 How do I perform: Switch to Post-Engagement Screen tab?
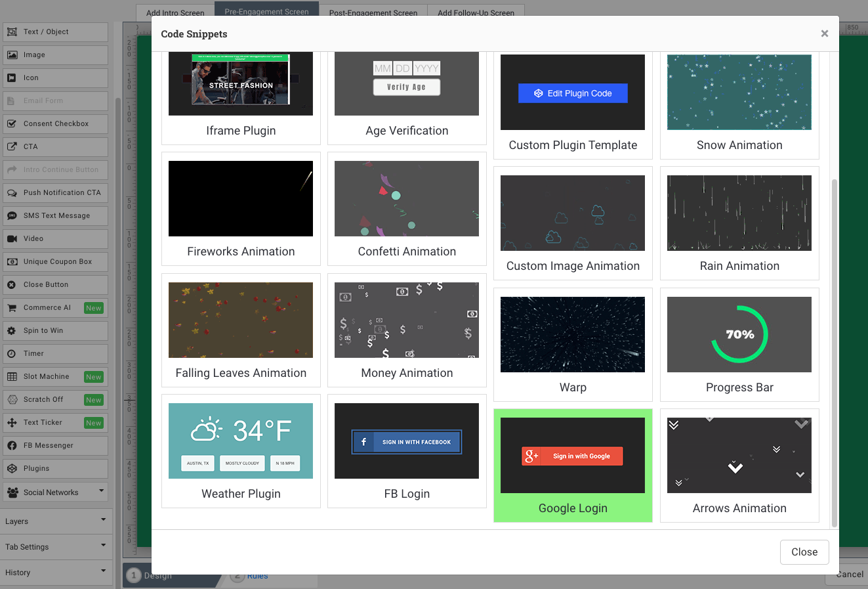373,12
